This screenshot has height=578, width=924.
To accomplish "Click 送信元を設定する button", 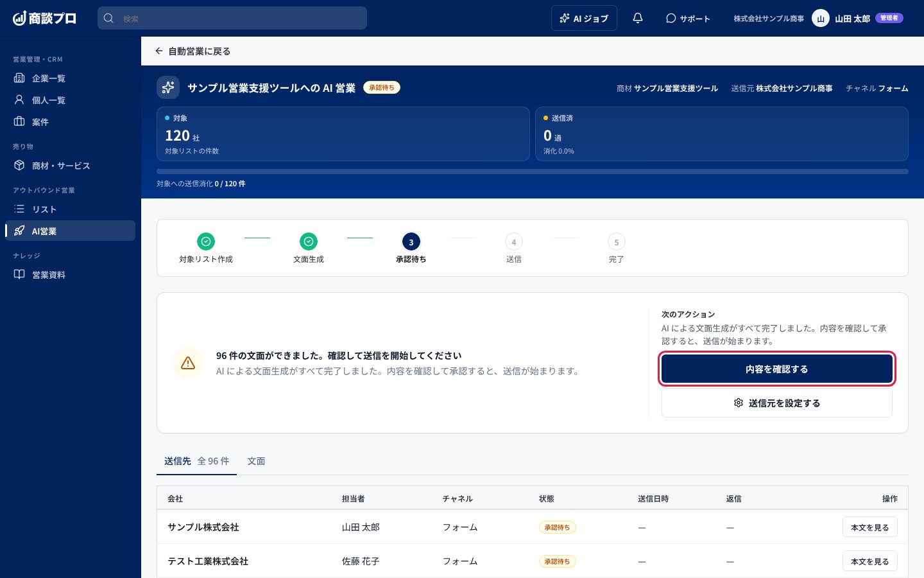I will click(x=777, y=403).
